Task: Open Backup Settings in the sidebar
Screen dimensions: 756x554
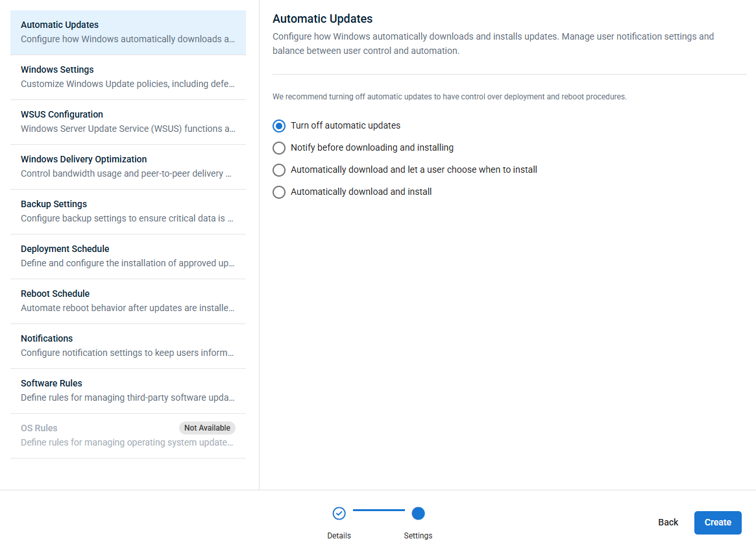Action: 128,212
